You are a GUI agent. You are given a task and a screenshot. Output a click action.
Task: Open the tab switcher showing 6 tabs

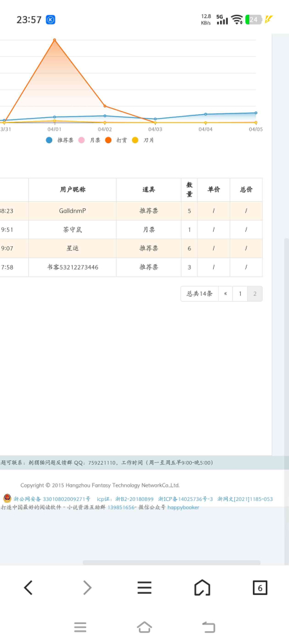click(260, 588)
